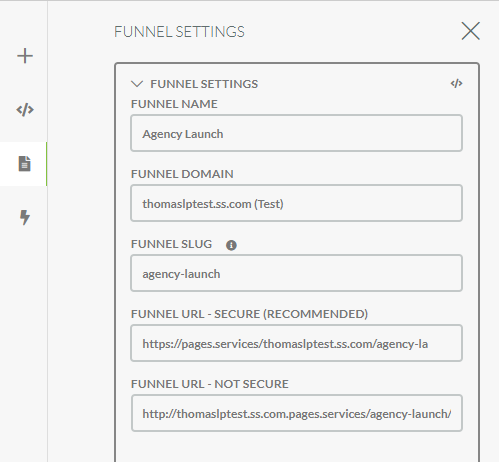Close the Funnel Settings panel
This screenshot has width=499, height=462.
[x=471, y=31]
